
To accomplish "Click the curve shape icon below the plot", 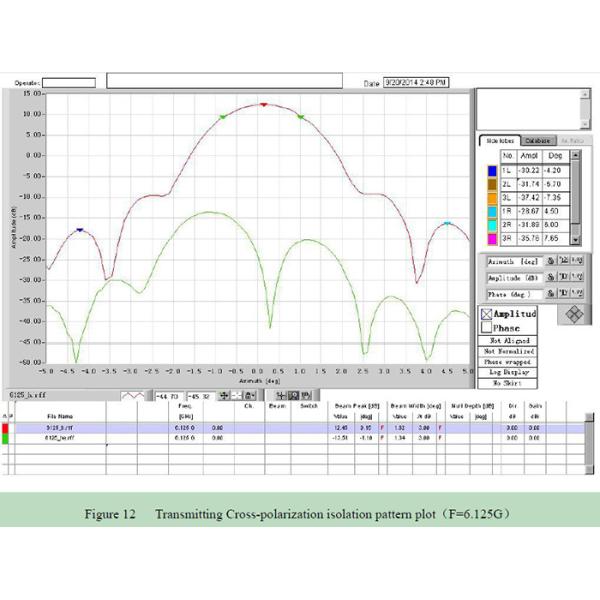I will tap(131, 395).
